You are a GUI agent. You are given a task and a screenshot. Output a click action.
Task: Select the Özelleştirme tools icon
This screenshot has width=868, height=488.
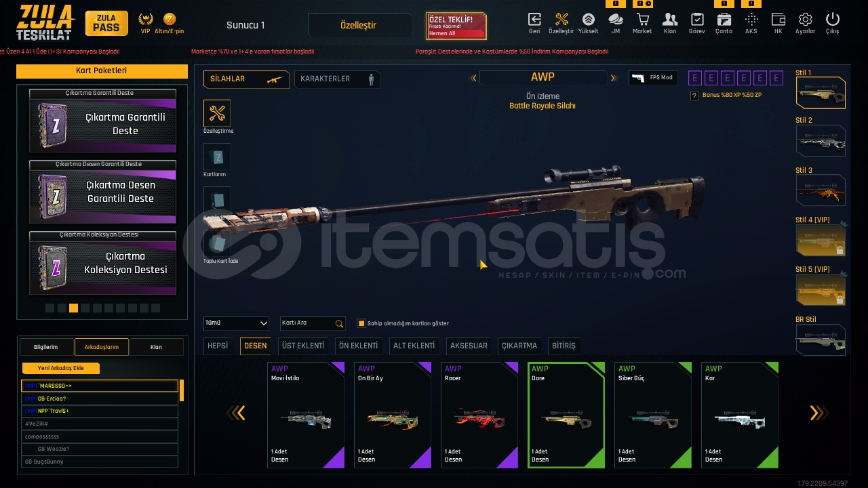coord(217,113)
